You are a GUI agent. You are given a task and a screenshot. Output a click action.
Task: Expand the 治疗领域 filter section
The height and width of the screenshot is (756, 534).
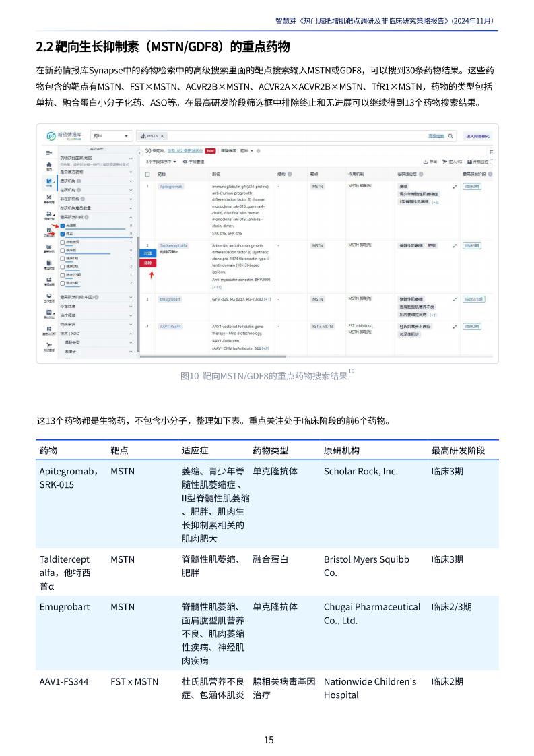pyautogui.click(x=131, y=315)
